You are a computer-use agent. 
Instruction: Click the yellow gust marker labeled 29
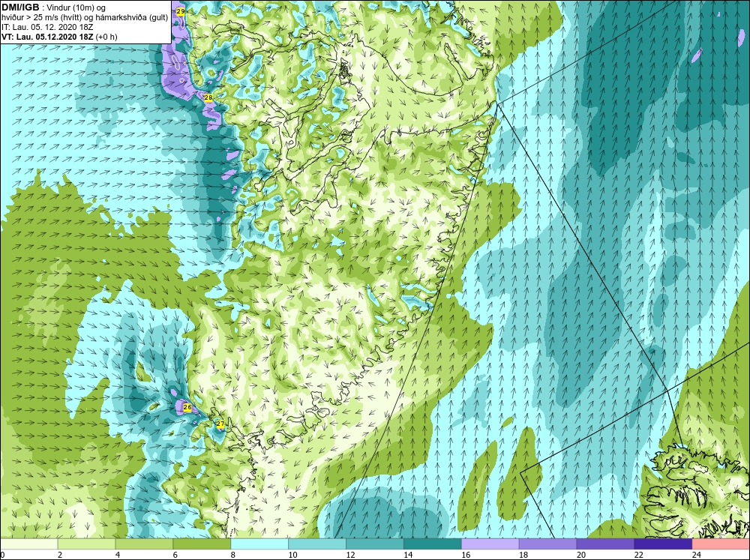coord(180,11)
